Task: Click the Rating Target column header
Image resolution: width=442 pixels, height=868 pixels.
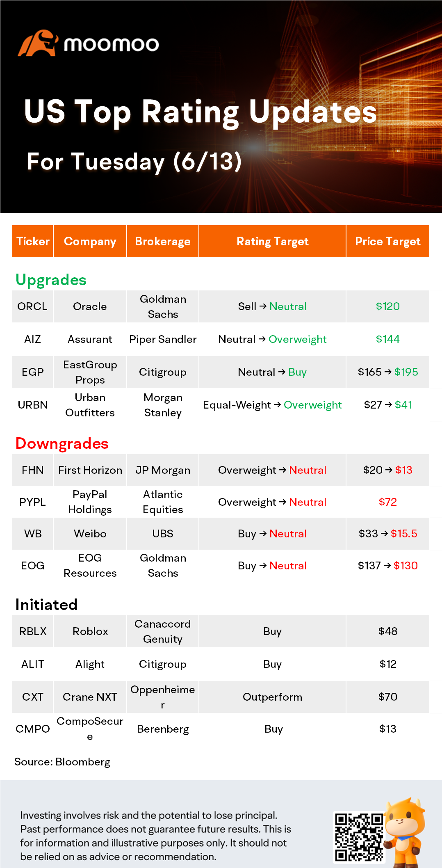Action: click(273, 241)
